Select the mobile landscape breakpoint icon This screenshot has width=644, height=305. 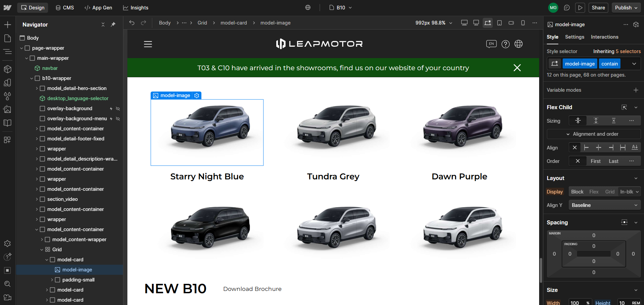tap(511, 23)
